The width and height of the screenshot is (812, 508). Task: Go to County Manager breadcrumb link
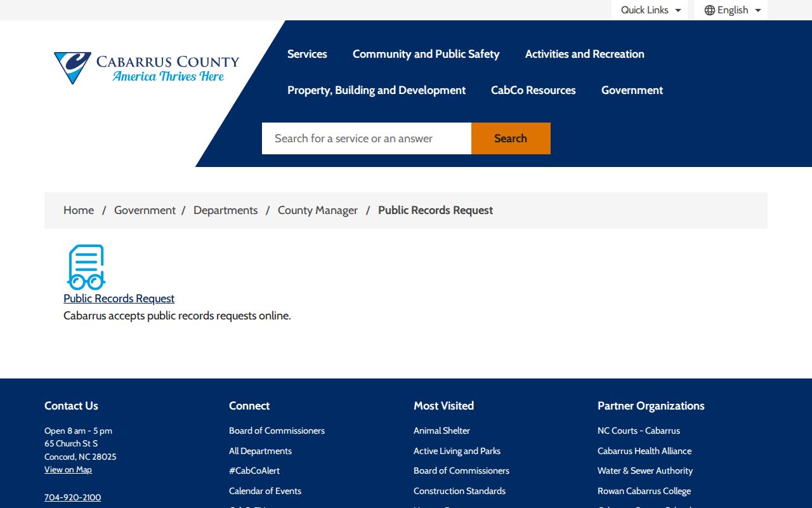(x=318, y=210)
